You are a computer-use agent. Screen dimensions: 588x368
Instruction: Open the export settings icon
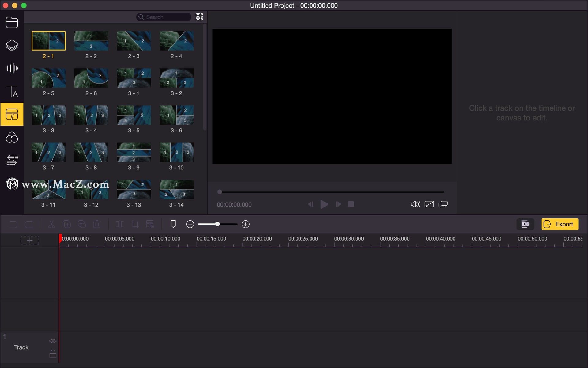525,224
